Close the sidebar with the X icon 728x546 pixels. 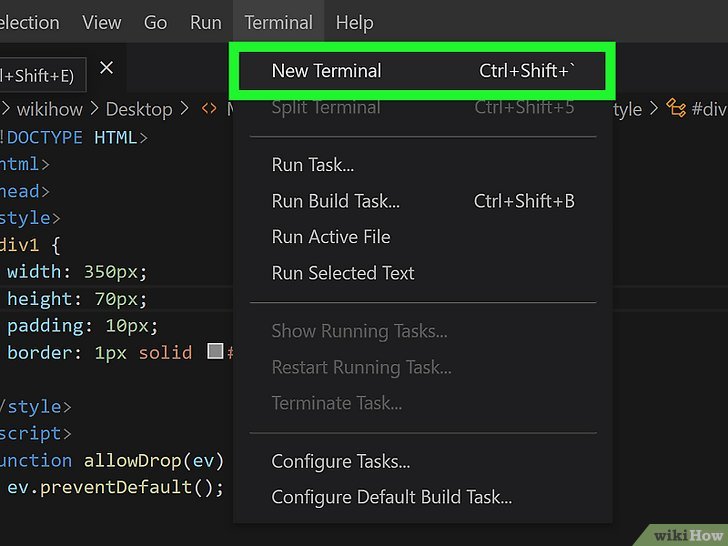click(x=106, y=68)
